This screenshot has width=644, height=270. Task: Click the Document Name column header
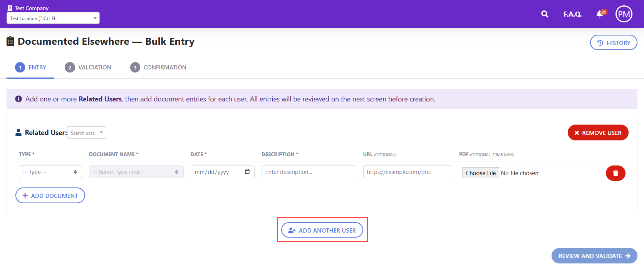click(114, 154)
